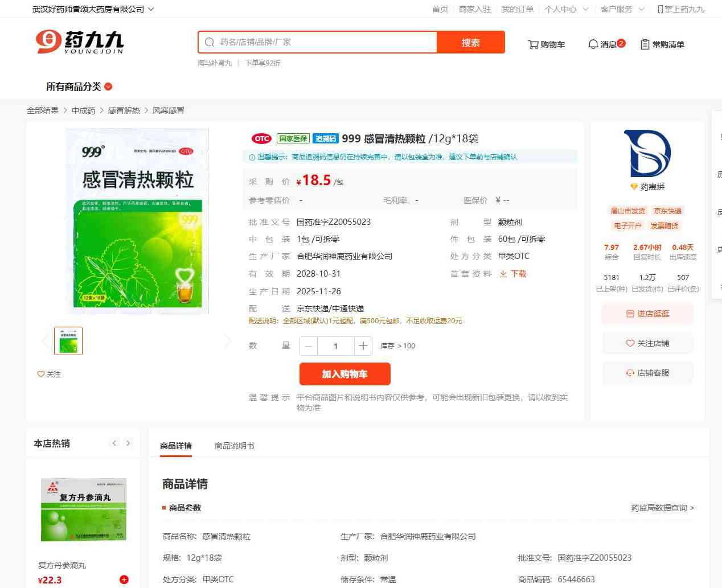Open the shopping cart 购物车
Screen dimensions: 722x588
[546, 44]
